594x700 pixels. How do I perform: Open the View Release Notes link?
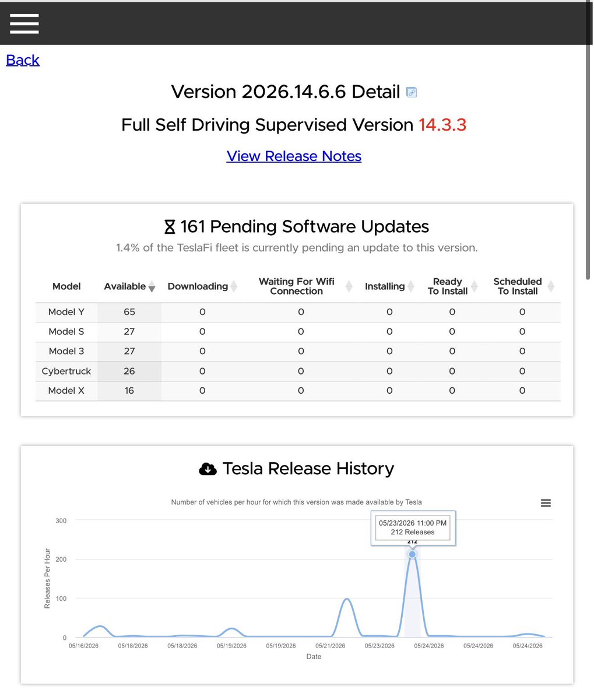[294, 156]
